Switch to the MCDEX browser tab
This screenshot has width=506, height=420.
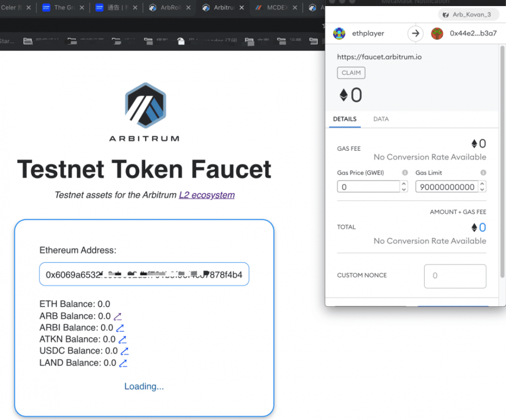click(x=277, y=8)
